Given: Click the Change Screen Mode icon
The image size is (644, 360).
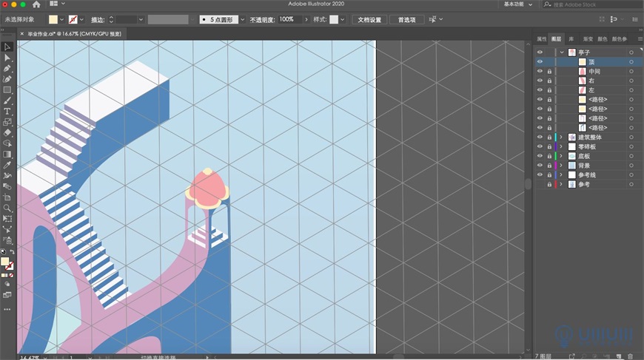Looking at the screenshot, I should click(x=7, y=295).
